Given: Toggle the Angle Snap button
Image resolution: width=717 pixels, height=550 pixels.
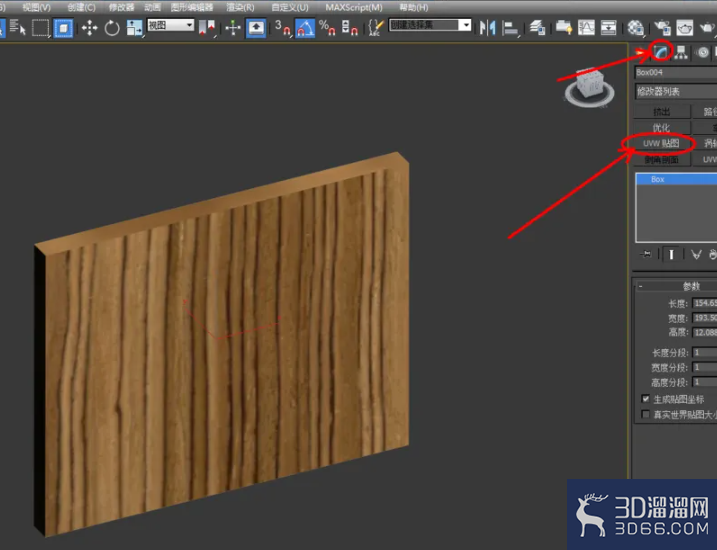Looking at the screenshot, I should point(305,28).
